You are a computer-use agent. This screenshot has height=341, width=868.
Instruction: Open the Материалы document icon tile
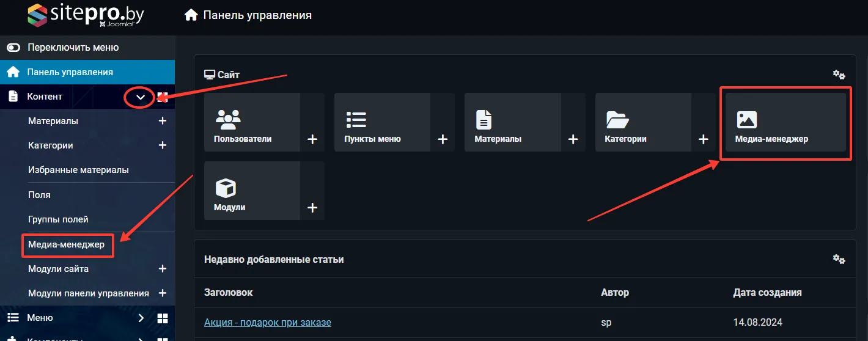pyautogui.click(x=512, y=122)
